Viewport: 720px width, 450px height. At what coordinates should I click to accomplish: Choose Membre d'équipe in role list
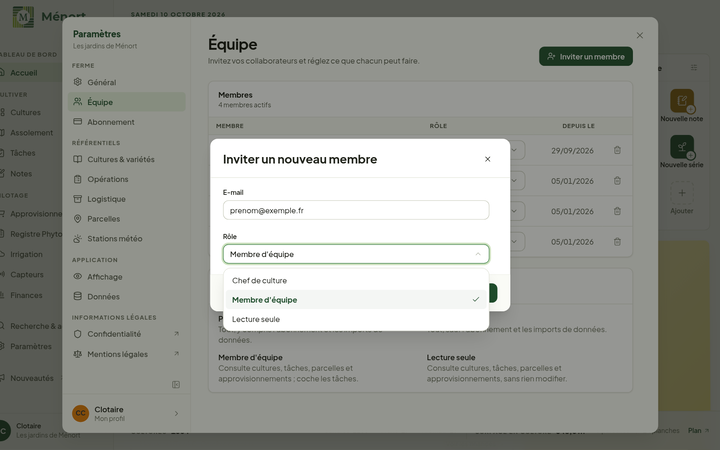(356, 300)
